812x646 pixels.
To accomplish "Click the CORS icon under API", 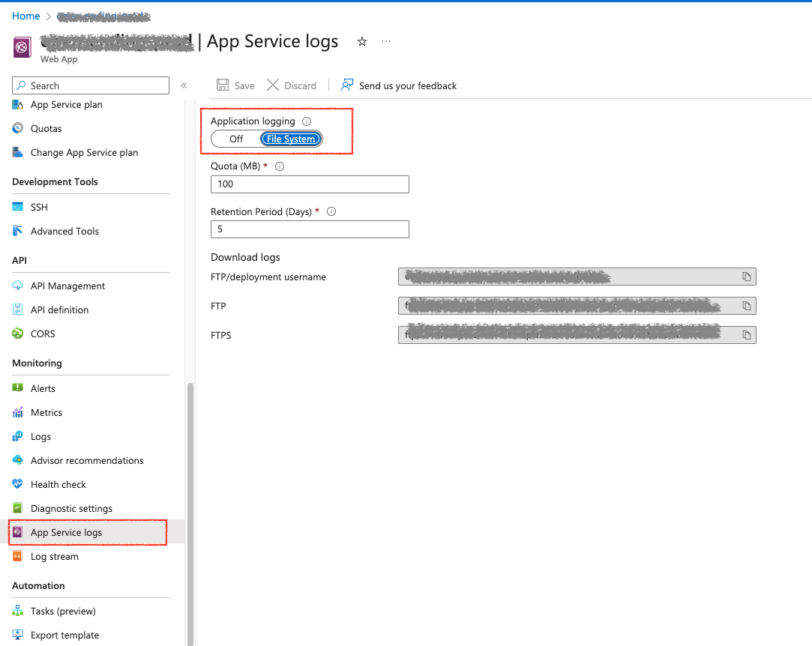I will coord(16,333).
